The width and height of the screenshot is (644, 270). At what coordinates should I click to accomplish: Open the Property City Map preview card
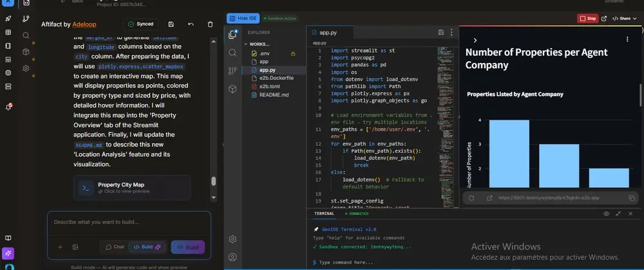coord(132,188)
